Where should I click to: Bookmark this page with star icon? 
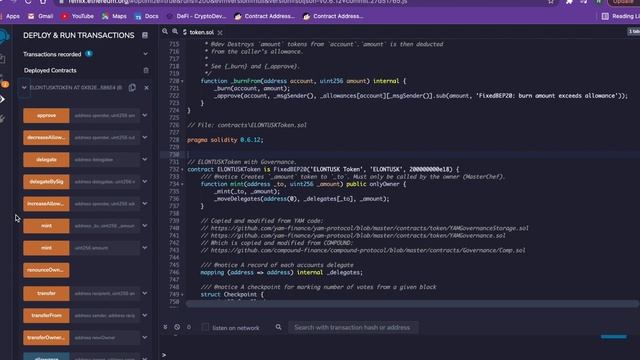pyautogui.click(x=551, y=2)
